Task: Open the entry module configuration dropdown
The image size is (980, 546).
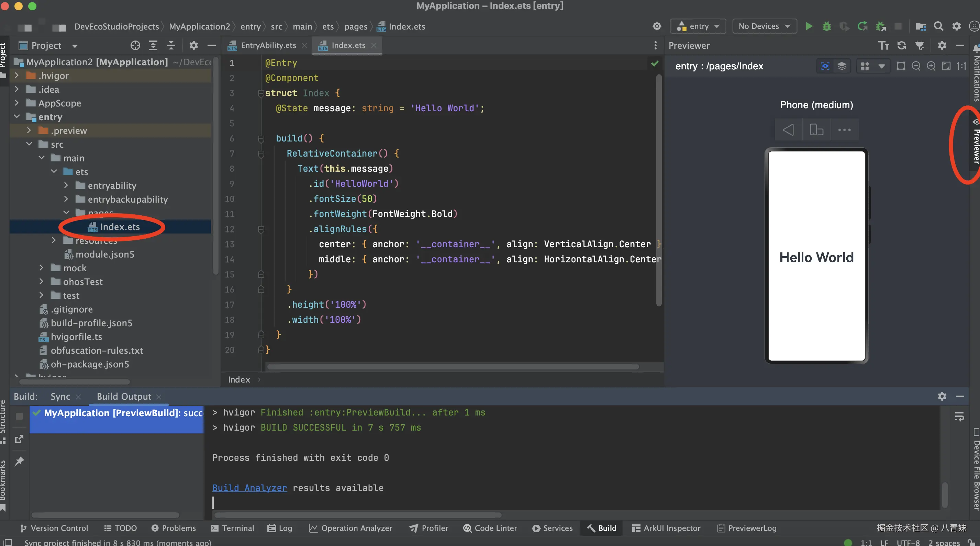Action: tap(698, 26)
